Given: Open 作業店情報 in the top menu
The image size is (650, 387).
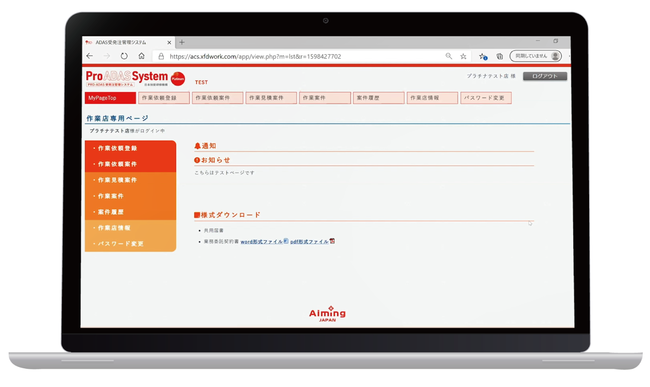Looking at the screenshot, I should [x=432, y=98].
